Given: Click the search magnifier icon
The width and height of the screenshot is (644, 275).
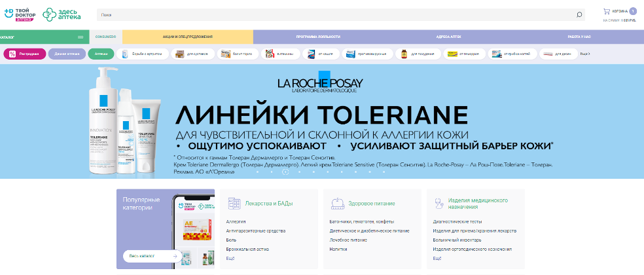Looking at the screenshot, I should (579, 14).
